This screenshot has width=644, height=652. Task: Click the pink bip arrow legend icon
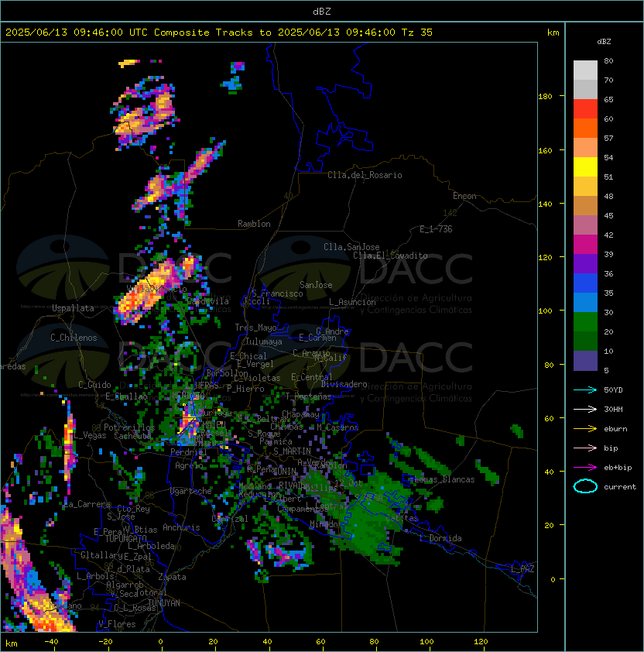[585, 448]
